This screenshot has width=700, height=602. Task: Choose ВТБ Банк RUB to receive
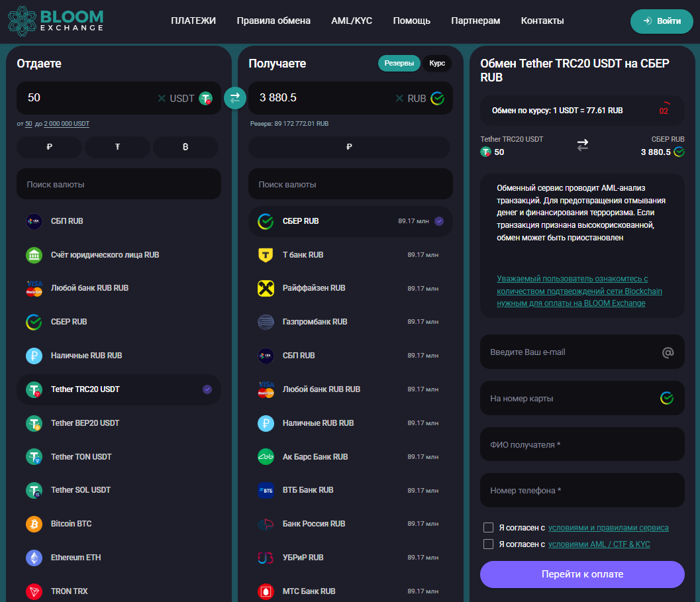point(350,490)
